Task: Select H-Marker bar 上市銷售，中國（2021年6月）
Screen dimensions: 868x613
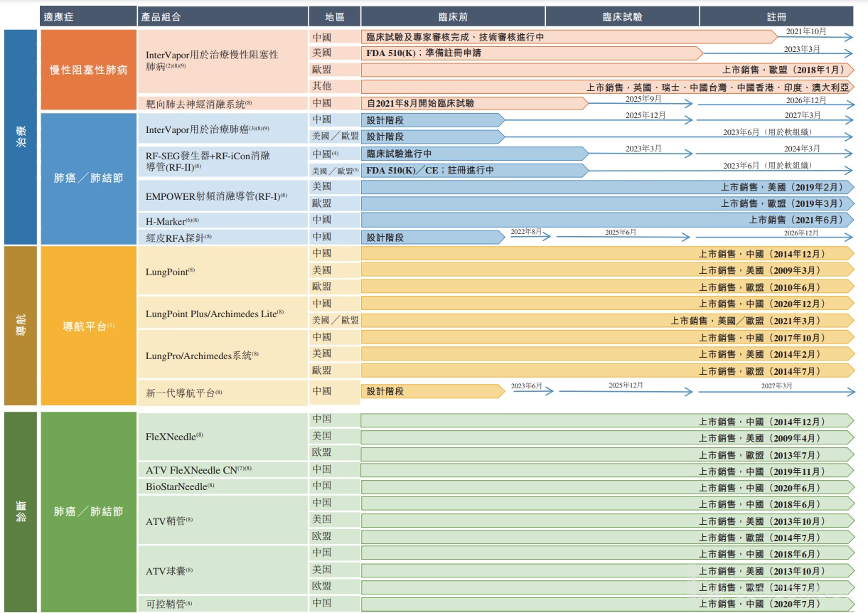Action: click(608, 220)
